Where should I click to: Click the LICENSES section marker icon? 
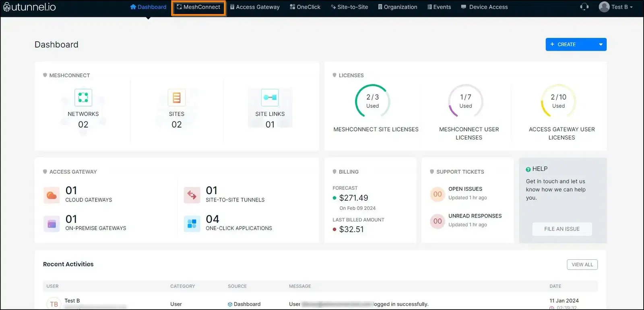(x=334, y=75)
